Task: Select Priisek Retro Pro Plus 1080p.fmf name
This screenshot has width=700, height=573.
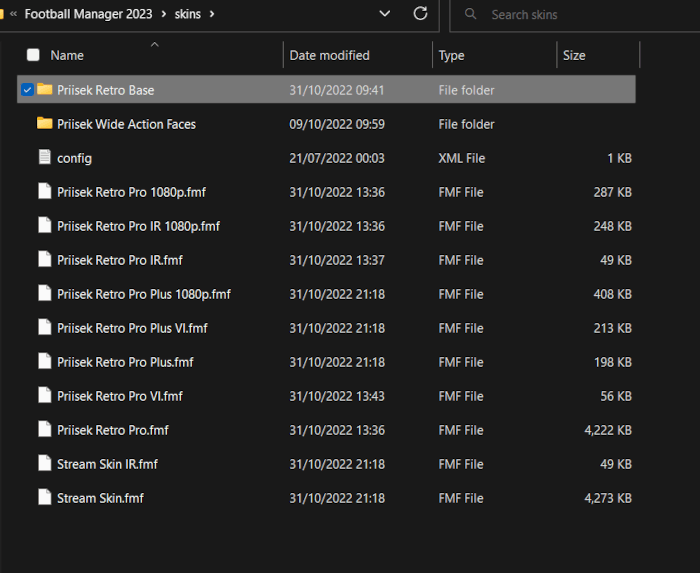Action: (144, 295)
